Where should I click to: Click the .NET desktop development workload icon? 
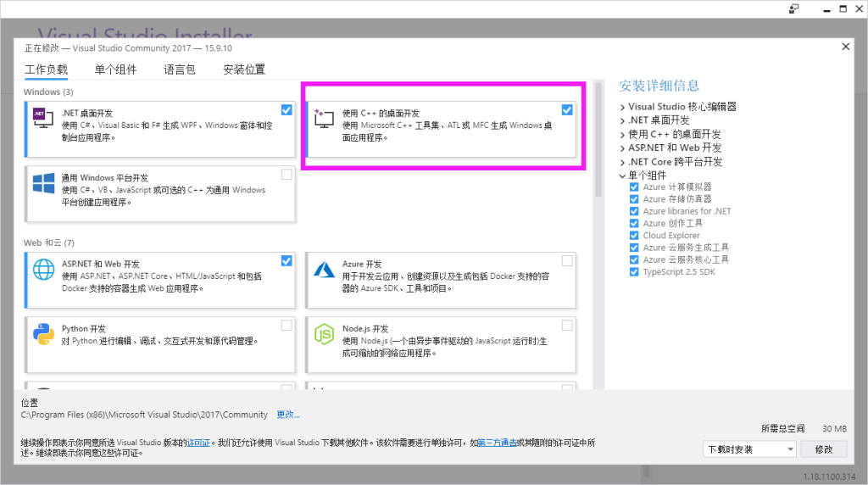[43, 117]
